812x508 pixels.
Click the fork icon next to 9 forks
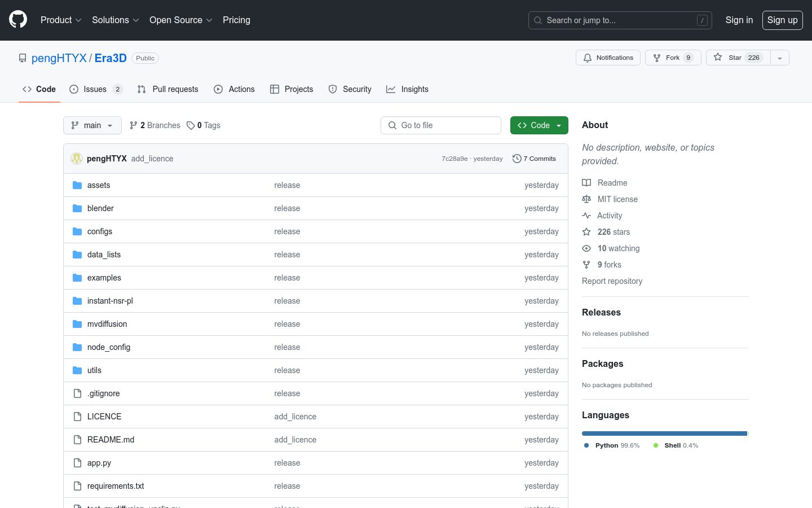[x=586, y=265]
